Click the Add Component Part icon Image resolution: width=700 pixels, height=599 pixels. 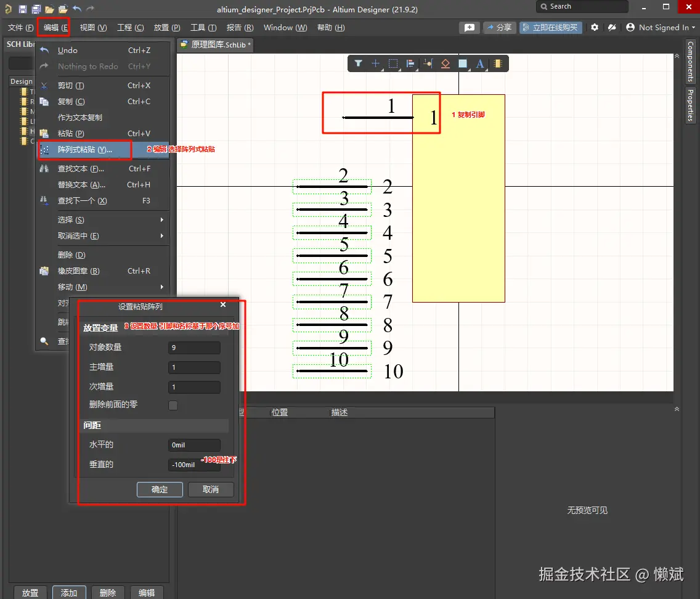(498, 63)
